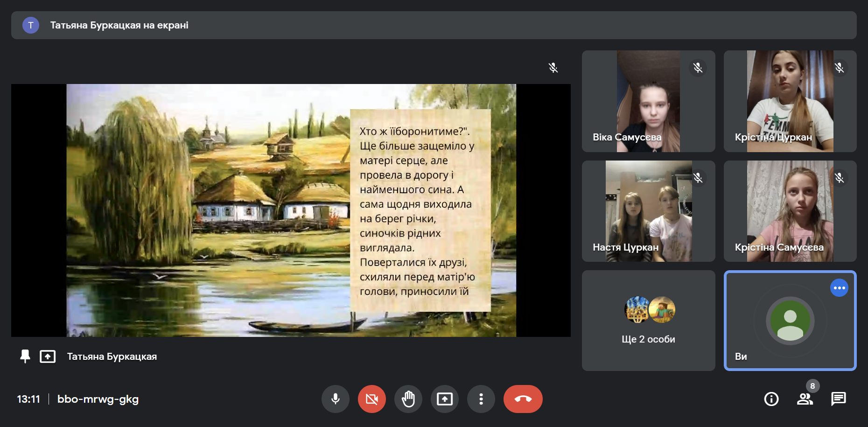Screen dimensions: 868x427
Task: Turn on the camera with red video button
Action: point(371,399)
